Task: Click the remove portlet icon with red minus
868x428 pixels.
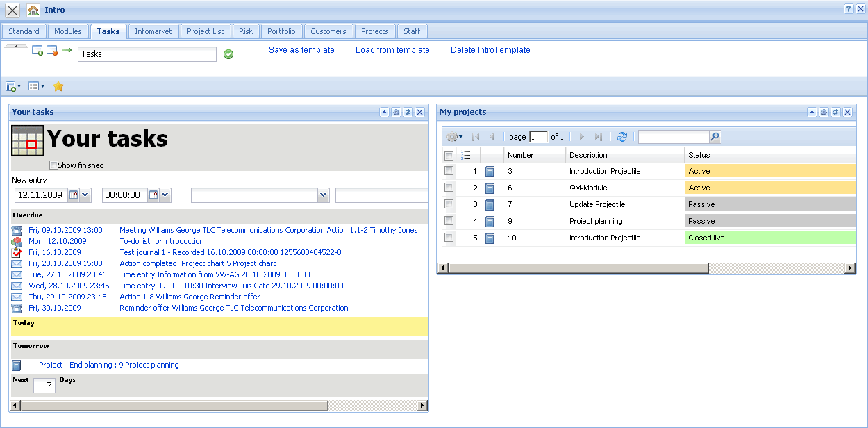Action: (x=51, y=51)
